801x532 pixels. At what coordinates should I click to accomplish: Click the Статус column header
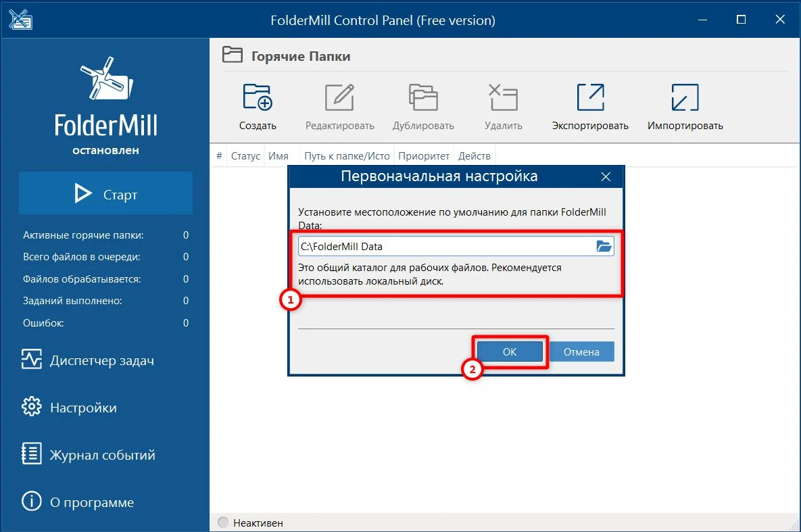(245, 156)
